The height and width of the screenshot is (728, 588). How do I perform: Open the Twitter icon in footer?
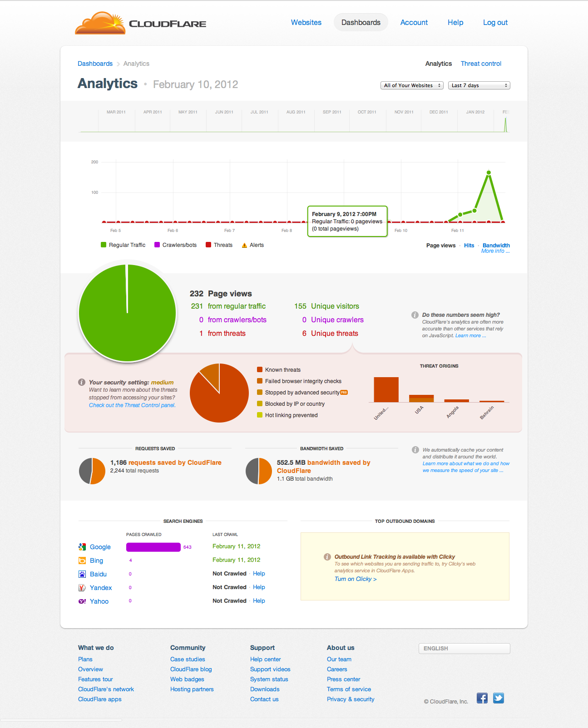[x=499, y=698]
